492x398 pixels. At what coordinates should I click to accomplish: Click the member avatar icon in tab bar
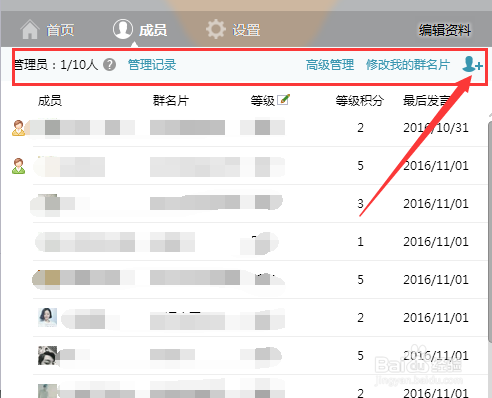pos(123,29)
